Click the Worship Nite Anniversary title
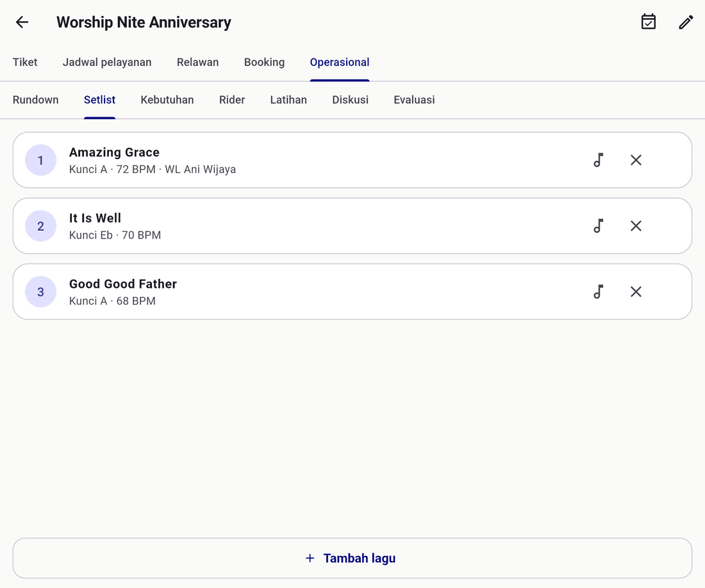Image resolution: width=705 pixels, height=588 pixels. click(x=144, y=22)
